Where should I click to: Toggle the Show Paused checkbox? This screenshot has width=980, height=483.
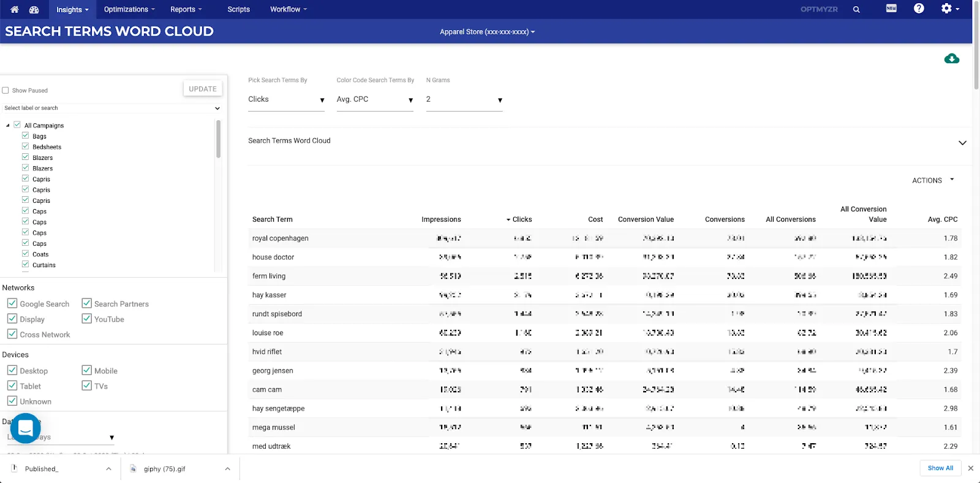(x=6, y=90)
